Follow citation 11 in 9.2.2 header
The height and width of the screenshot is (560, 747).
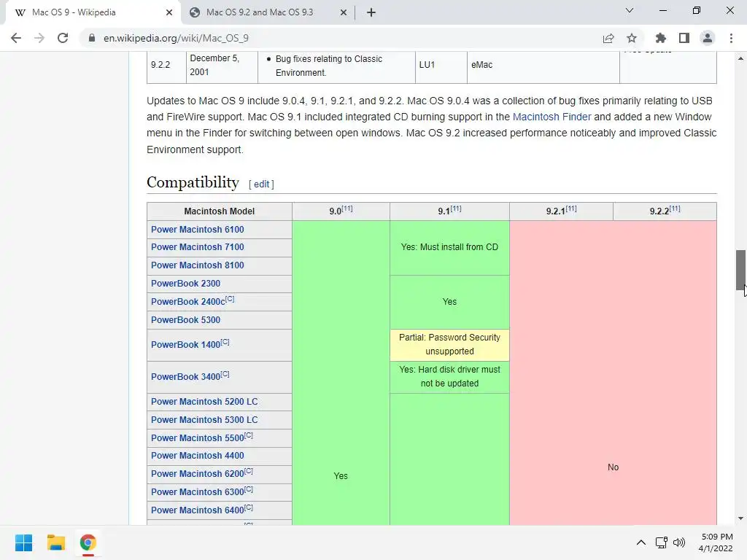675,209
